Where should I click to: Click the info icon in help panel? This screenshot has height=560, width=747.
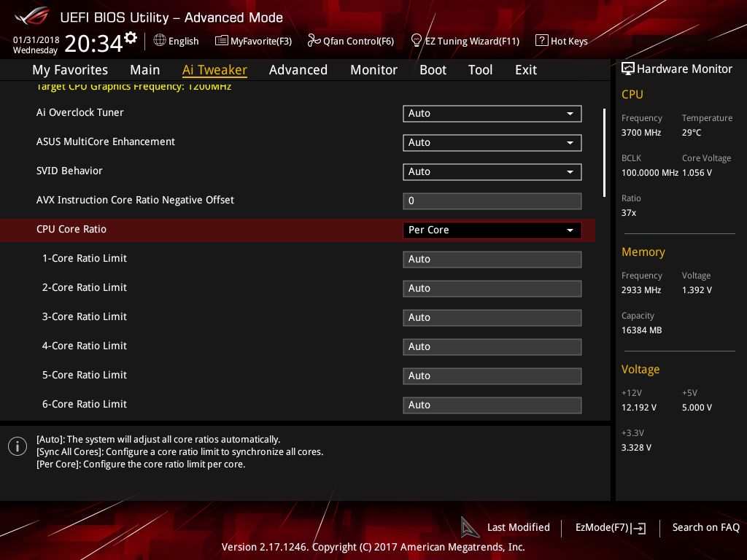point(18,446)
